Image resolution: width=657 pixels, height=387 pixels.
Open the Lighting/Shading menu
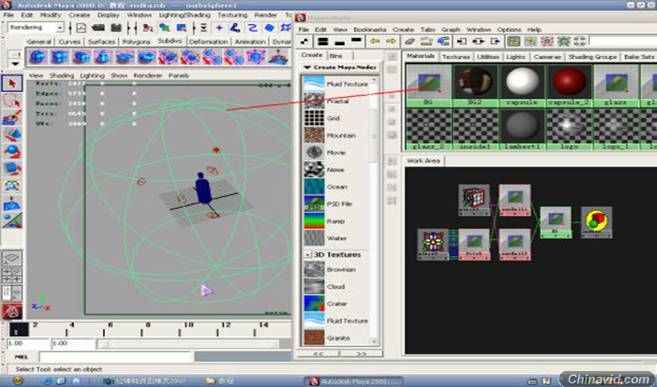pyautogui.click(x=184, y=15)
